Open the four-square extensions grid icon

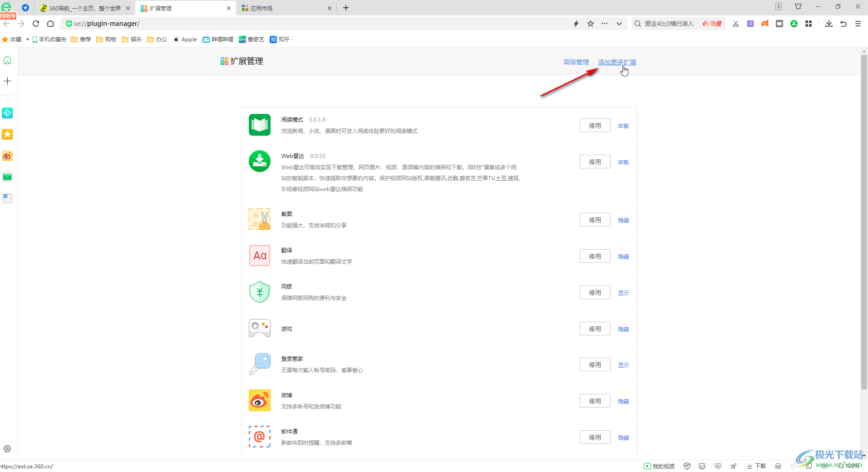[x=809, y=24]
